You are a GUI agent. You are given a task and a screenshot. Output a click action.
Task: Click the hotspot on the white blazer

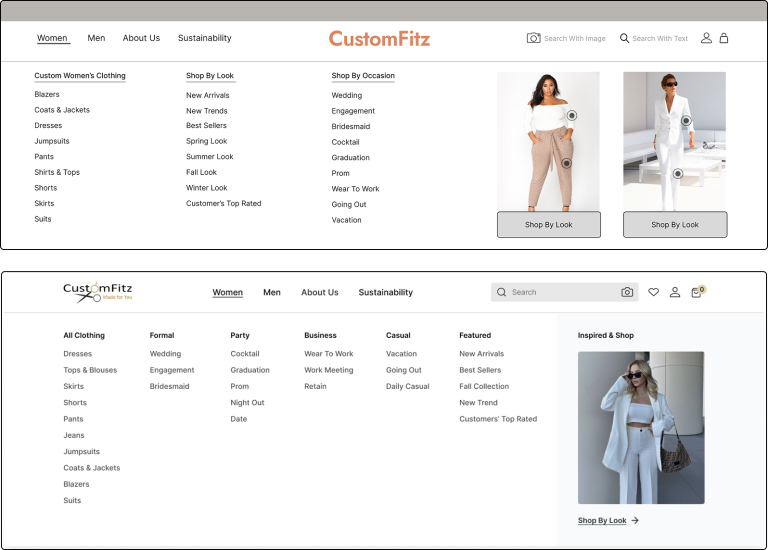[x=686, y=120]
